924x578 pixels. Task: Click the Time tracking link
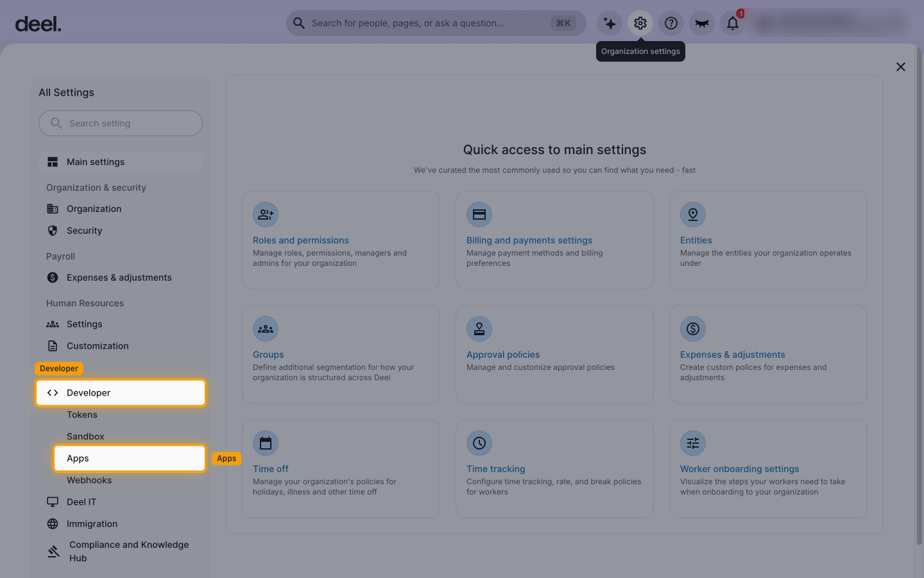496,469
